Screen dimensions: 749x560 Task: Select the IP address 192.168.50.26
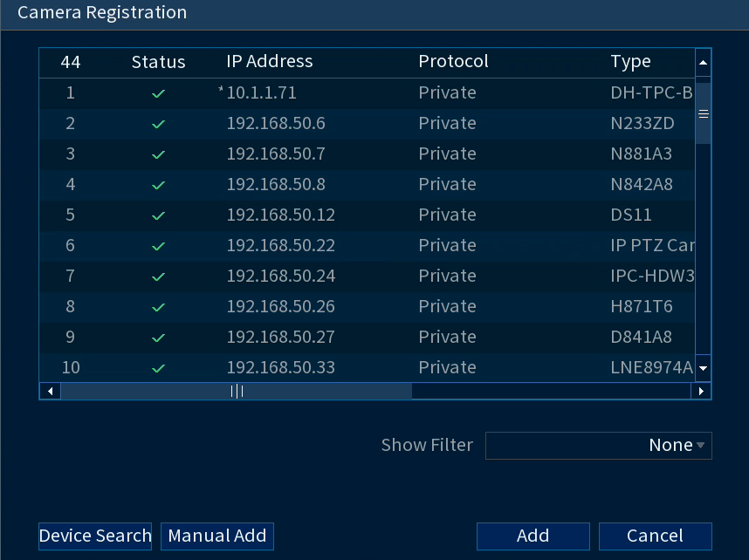(x=281, y=306)
